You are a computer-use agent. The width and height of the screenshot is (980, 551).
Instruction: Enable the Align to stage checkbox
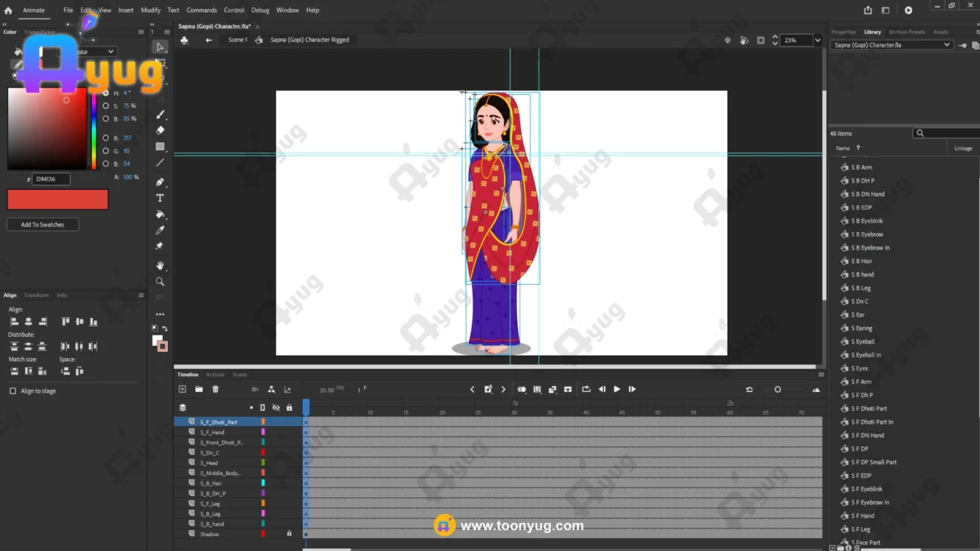tap(13, 391)
